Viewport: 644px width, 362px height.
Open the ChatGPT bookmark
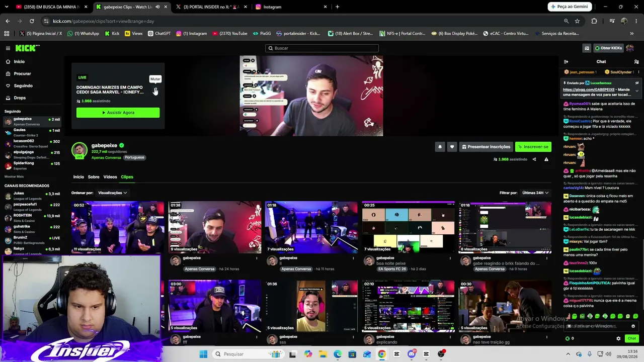point(159,34)
